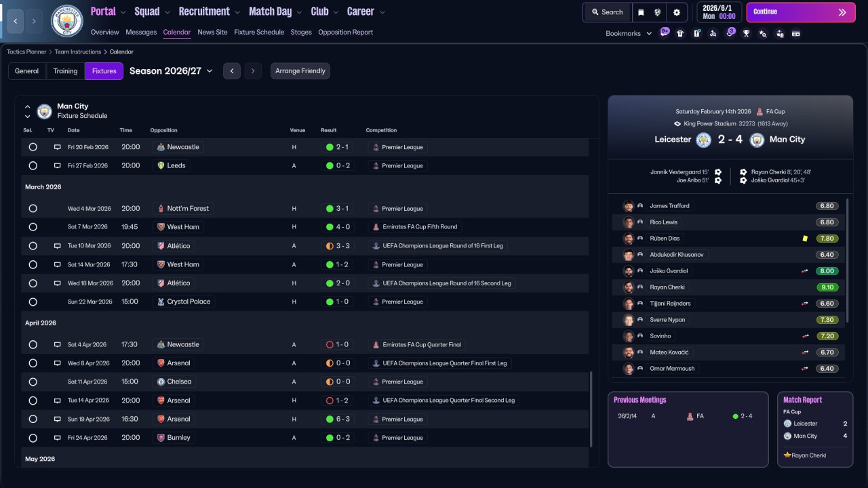868x488 pixels.
Task: Select the Fri 20 Feb Newcastle fixture radio
Action: pyautogui.click(x=33, y=147)
